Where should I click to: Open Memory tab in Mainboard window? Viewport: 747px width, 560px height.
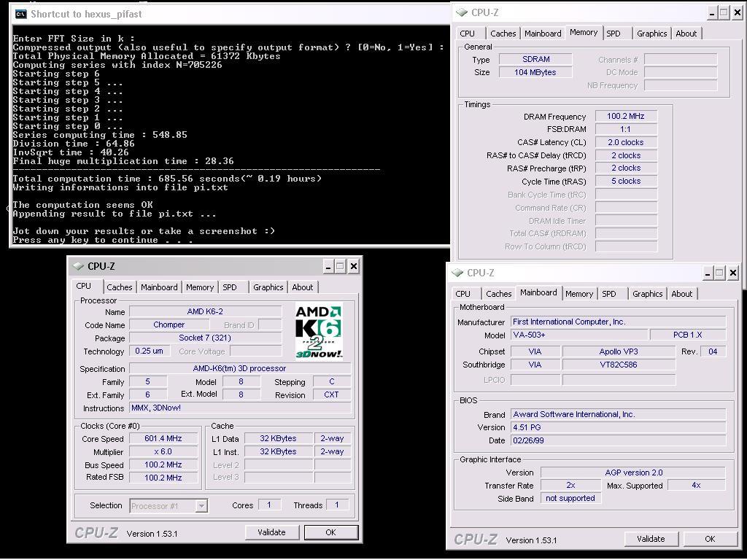coord(579,294)
